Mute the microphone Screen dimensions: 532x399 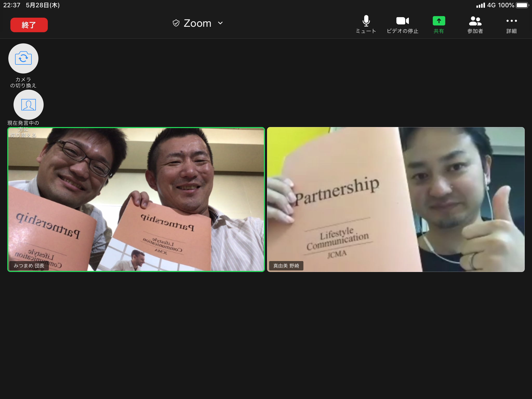(366, 21)
